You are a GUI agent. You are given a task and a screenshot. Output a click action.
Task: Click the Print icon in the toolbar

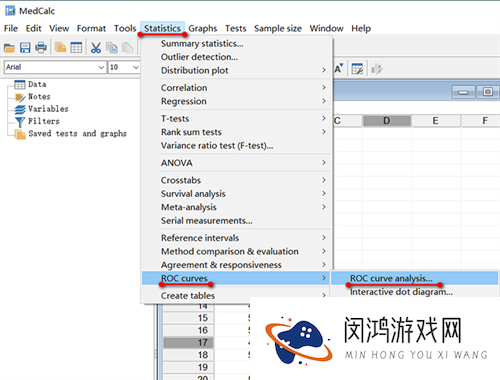coord(41,48)
